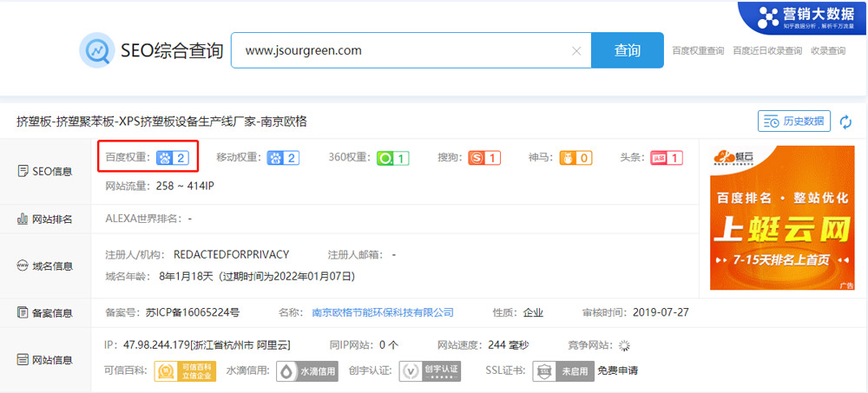This screenshot has height=393, width=868.
Task: Click the 水滴信用 credit badge
Action: pyautogui.click(x=307, y=371)
